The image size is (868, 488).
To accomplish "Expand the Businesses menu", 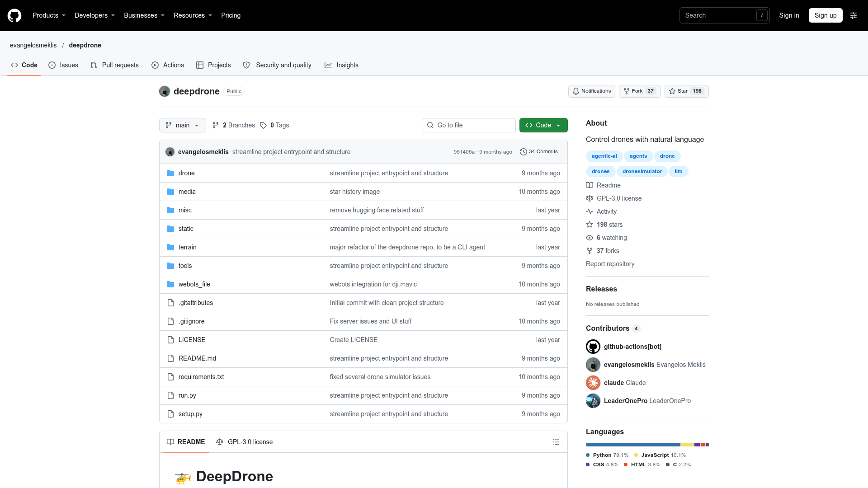I will point(144,15).
